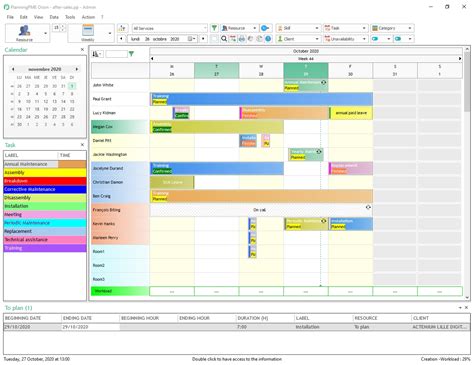Select the Corrective Maintenance task color row
The width and height of the screenshot is (474, 365).
coord(45,189)
